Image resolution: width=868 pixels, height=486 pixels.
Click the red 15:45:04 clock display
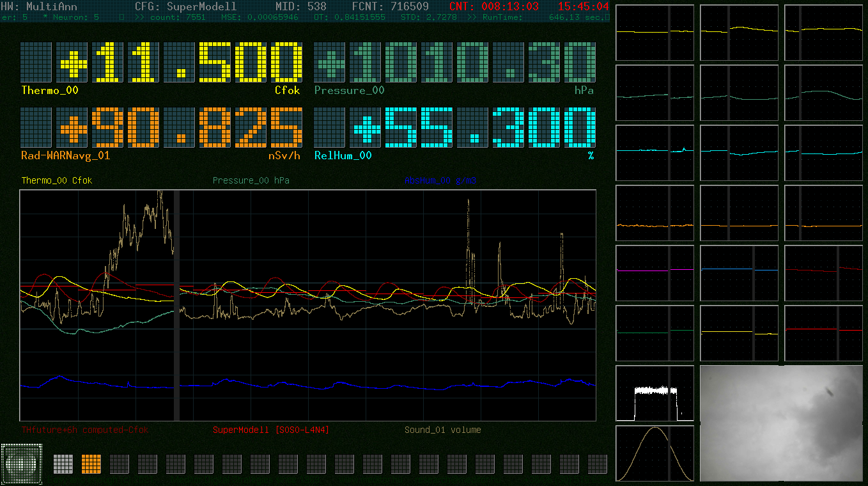(x=584, y=6)
